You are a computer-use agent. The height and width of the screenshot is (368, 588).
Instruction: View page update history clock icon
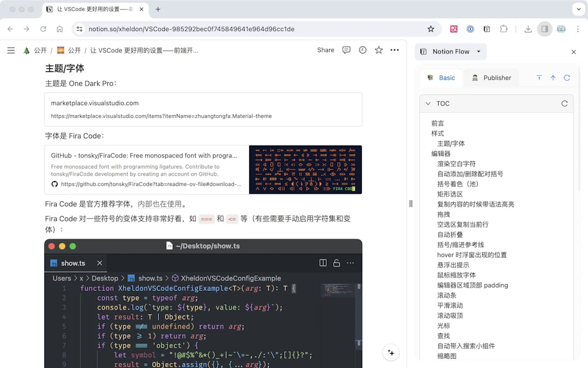click(362, 50)
